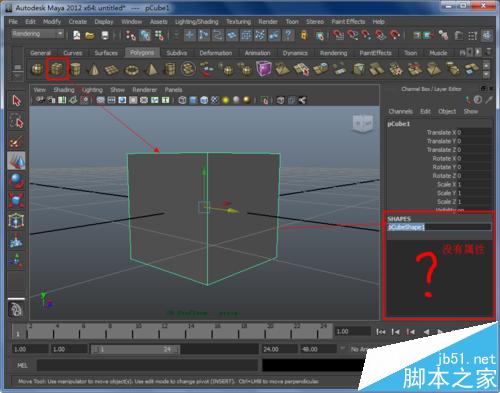Switch viewport to wireframe display
This screenshot has height=393, width=500.
point(182,100)
